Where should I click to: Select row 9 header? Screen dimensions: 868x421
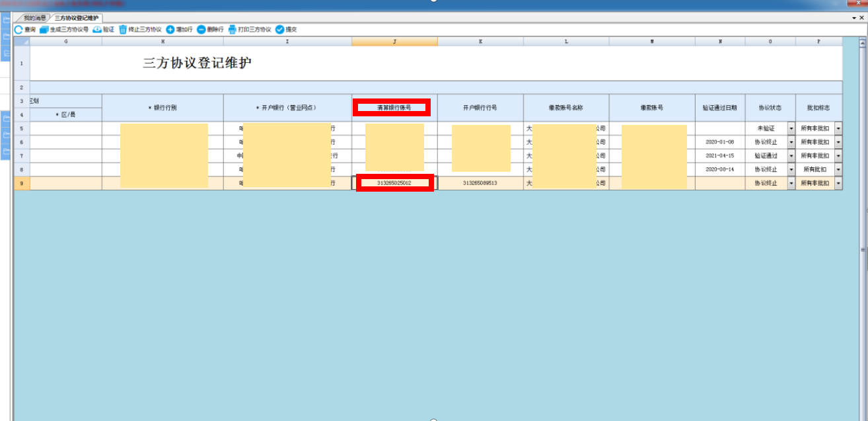click(21, 183)
